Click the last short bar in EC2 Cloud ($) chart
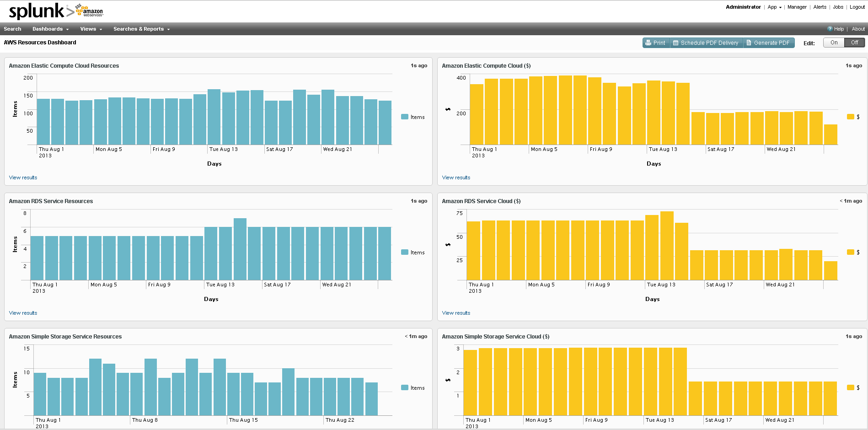Screen dimensions: 868x430 tap(830, 134)
